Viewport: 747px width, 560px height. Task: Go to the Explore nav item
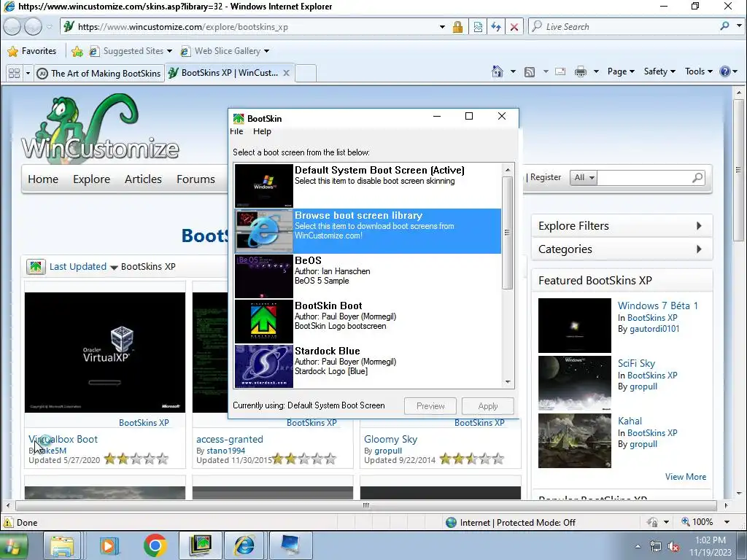click(91, 179)
